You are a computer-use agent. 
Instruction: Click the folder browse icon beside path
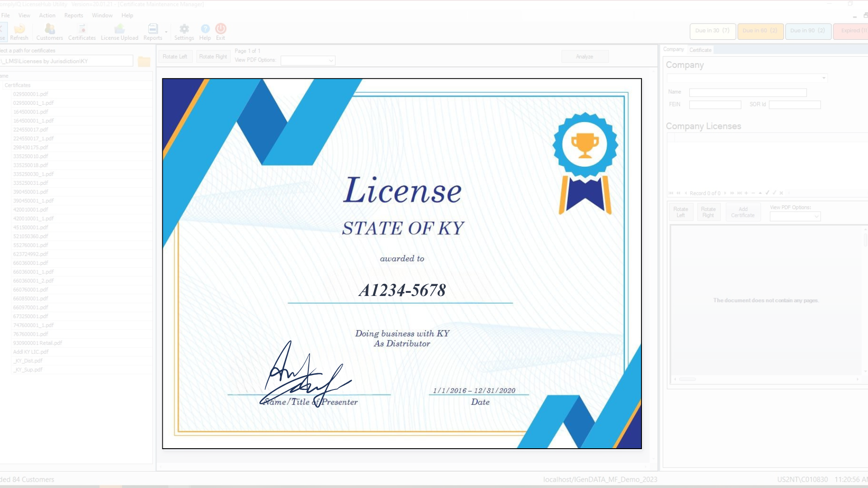tap(144, 61)
